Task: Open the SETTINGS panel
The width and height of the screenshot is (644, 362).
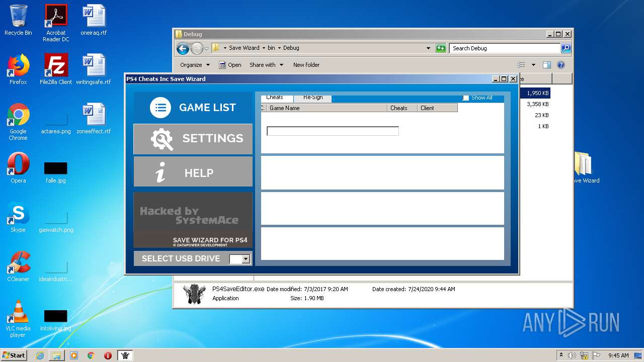Action: 193,139
